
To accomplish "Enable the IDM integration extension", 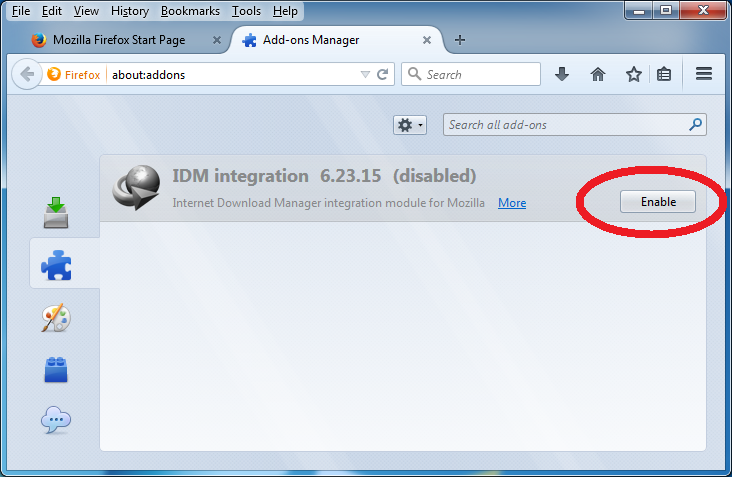I will point(658,202).
